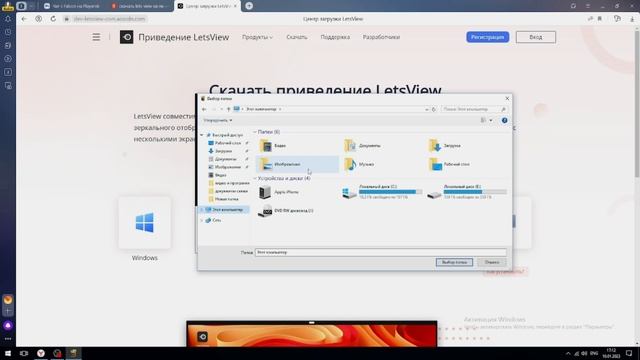Open the Windows Start menu
This screenshot has width=640, height=360.
[x=8, y=353]
